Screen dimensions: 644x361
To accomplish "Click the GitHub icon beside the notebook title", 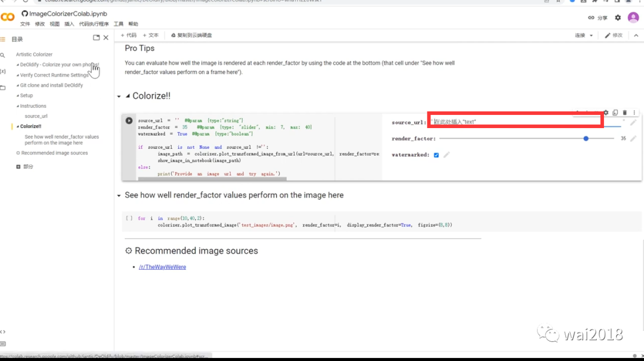I will click(x=24, y=14).
